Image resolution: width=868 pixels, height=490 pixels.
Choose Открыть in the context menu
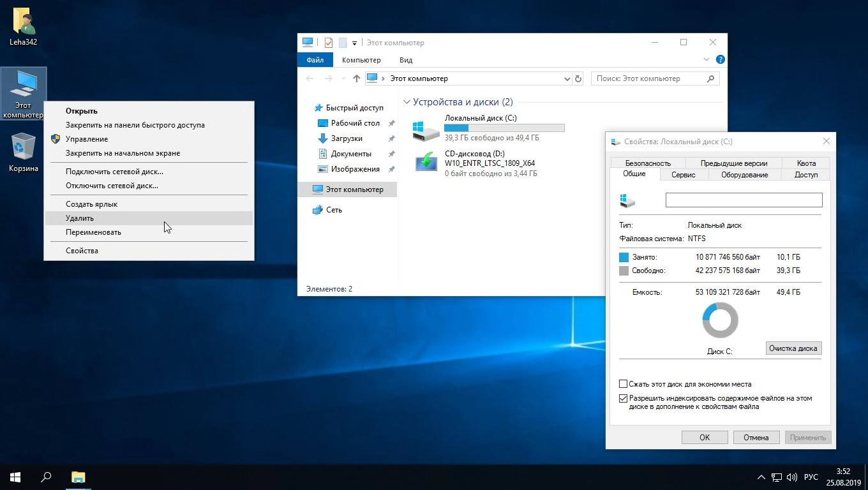(149, 111)
